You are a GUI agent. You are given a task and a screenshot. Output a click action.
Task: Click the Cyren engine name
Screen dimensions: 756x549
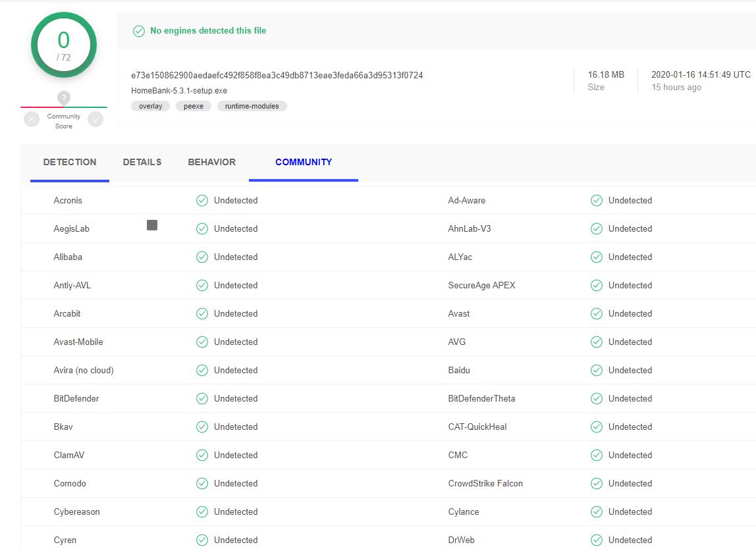pyautogui.click(x=65, y=540)
